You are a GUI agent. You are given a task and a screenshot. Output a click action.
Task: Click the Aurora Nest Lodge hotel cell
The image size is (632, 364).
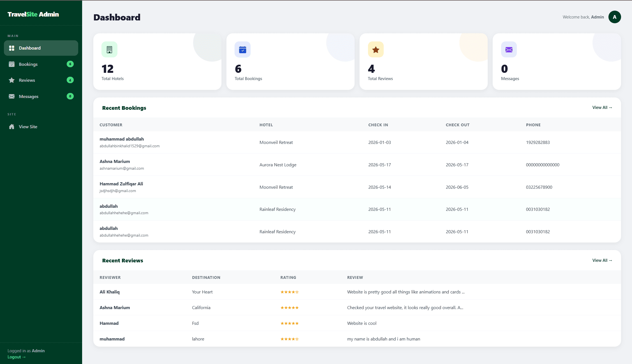[278, 165]
